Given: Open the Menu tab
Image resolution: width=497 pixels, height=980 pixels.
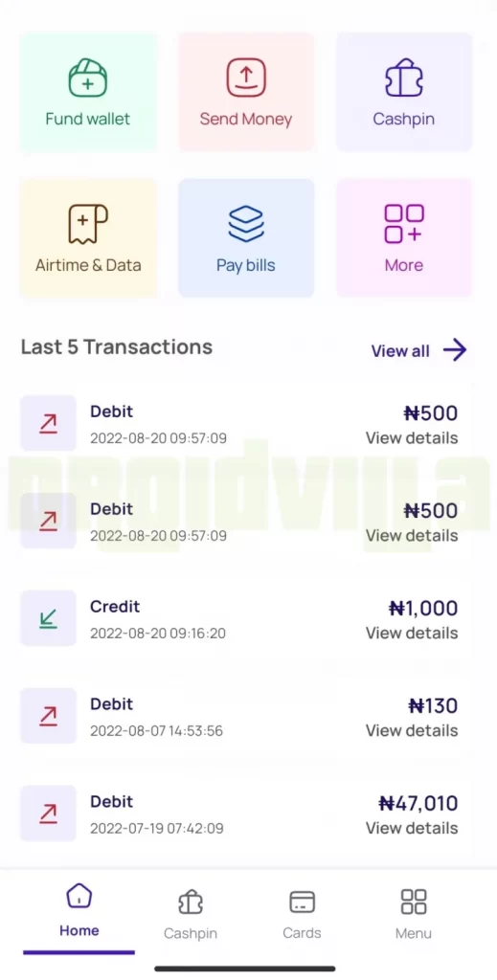Looking at the screenshot, I should coord(414,915).
